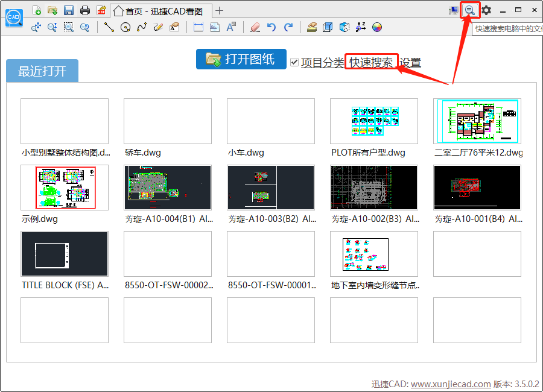Open 二室二厅76平米12.dwg thumbnail
Screen dimensions: 543x392
[477, 121]
